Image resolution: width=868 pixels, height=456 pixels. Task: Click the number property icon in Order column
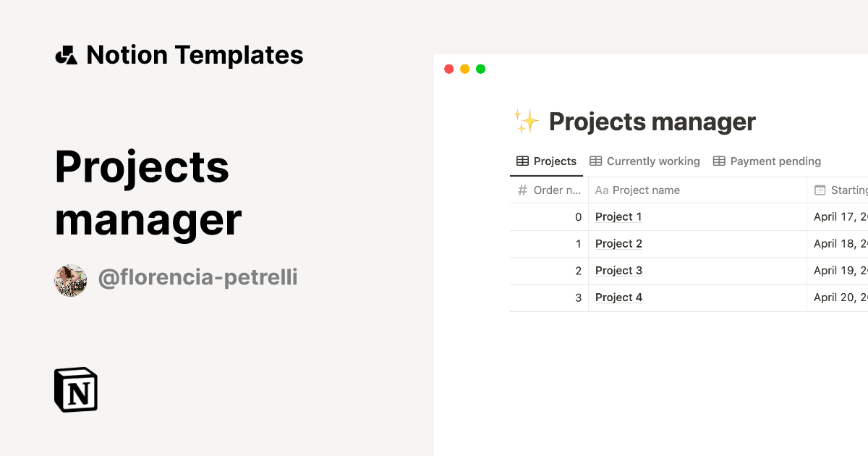[521, 190]
